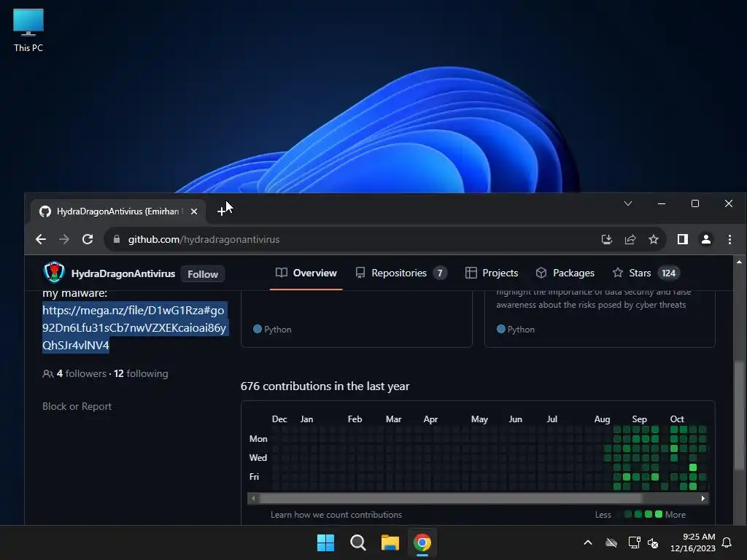Click HydraDragonAntivirus username text
This screenshot has width=747, height=560.
point(123,273)
